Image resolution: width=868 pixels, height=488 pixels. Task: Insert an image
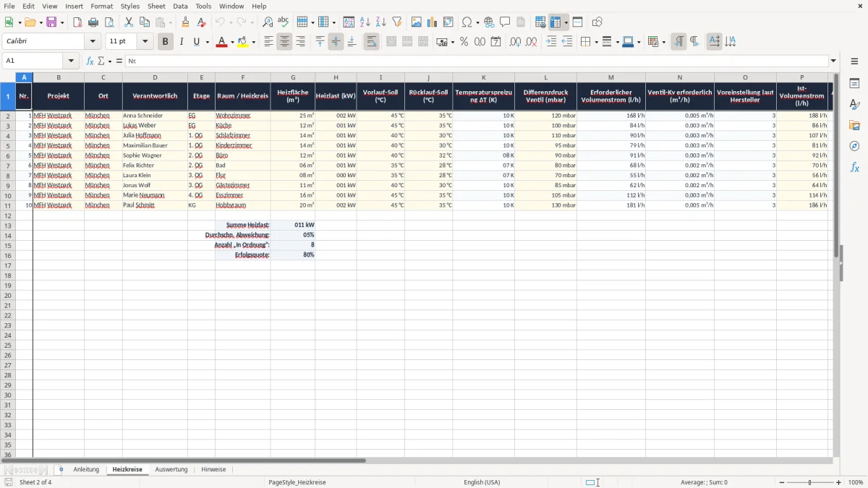click(x=417, y=22)
